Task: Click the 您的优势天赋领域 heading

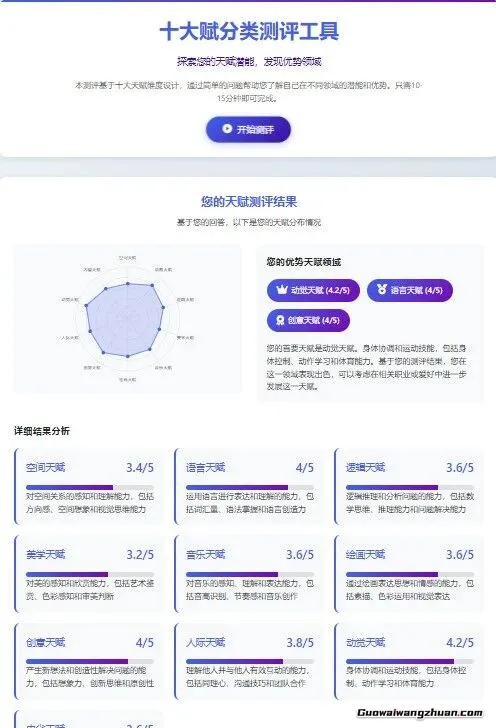Action: tap(304, 262)
